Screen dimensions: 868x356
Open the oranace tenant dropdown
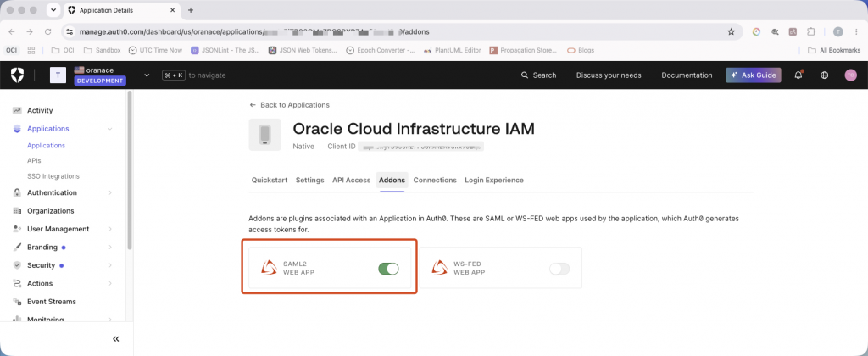(x=146, y=75)
